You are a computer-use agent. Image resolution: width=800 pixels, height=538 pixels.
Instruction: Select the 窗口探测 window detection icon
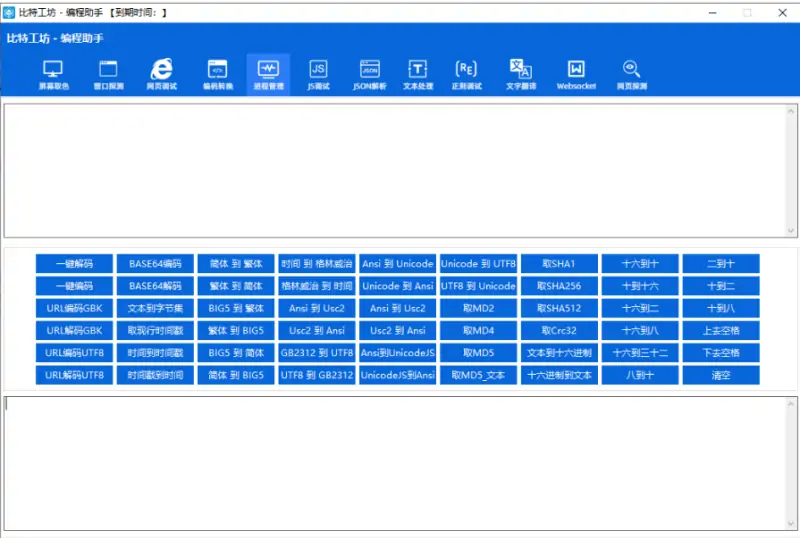coord(108,74)
